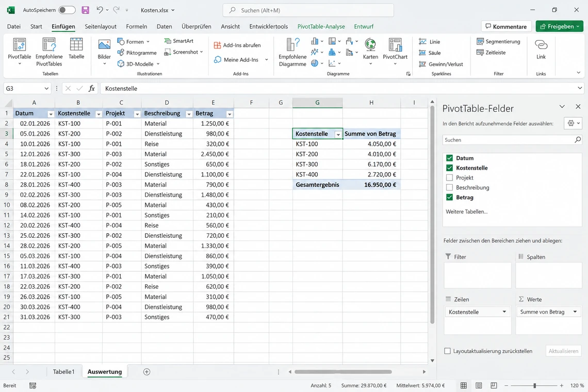Uncheck the Betrag field checkbox

coord(449,197)
